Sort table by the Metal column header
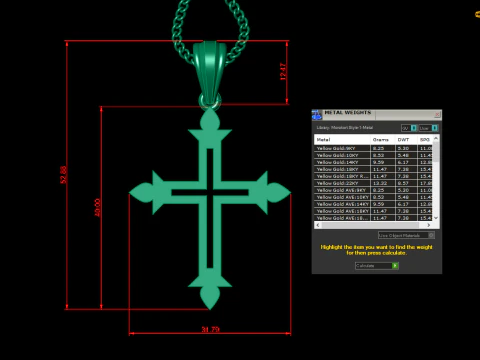The image size is (480, 360). (x=342, y=140)
